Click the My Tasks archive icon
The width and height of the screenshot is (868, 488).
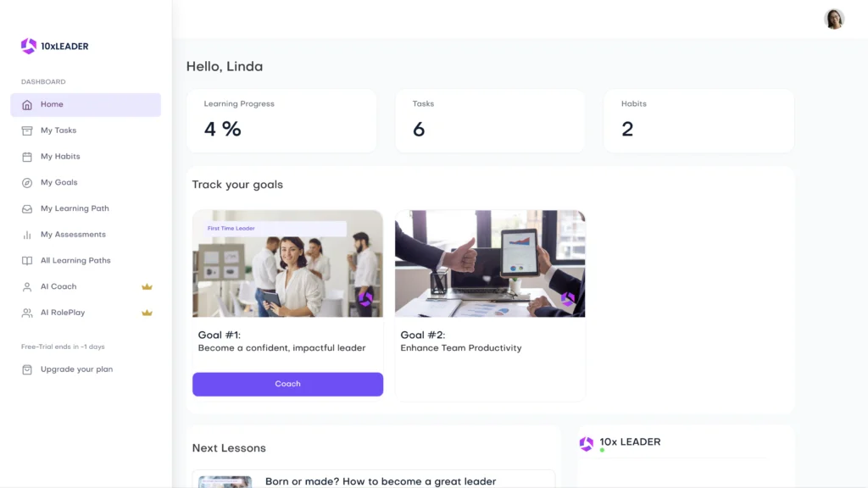(x=27, y=130)
